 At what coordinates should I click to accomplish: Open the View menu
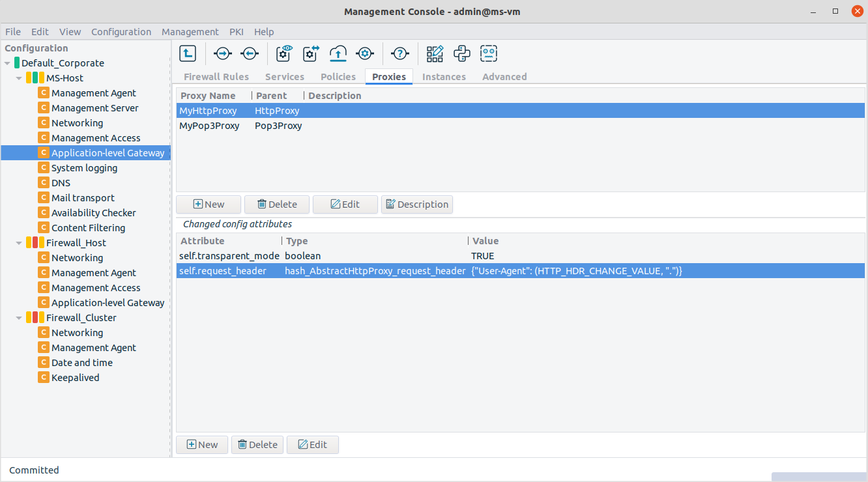point(70,31)
